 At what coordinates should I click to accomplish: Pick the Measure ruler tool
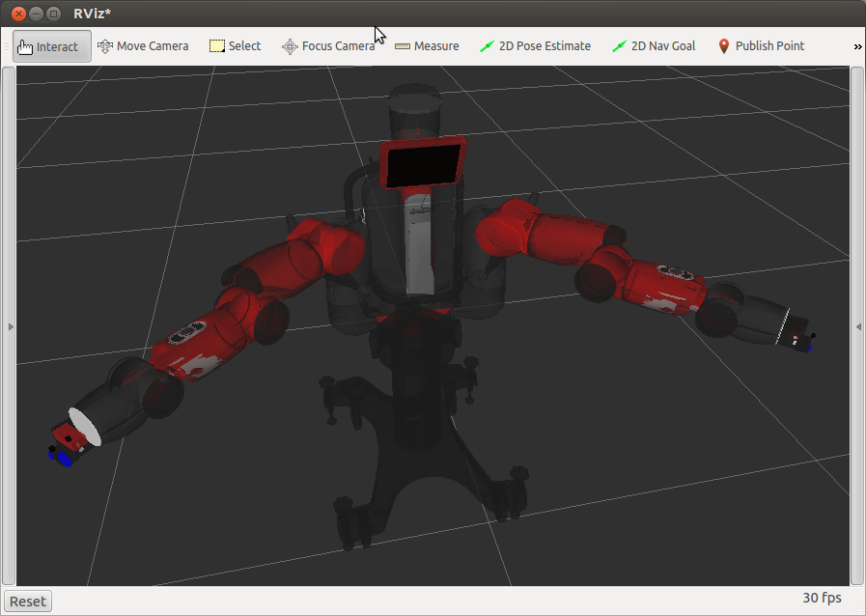(427, 46)
